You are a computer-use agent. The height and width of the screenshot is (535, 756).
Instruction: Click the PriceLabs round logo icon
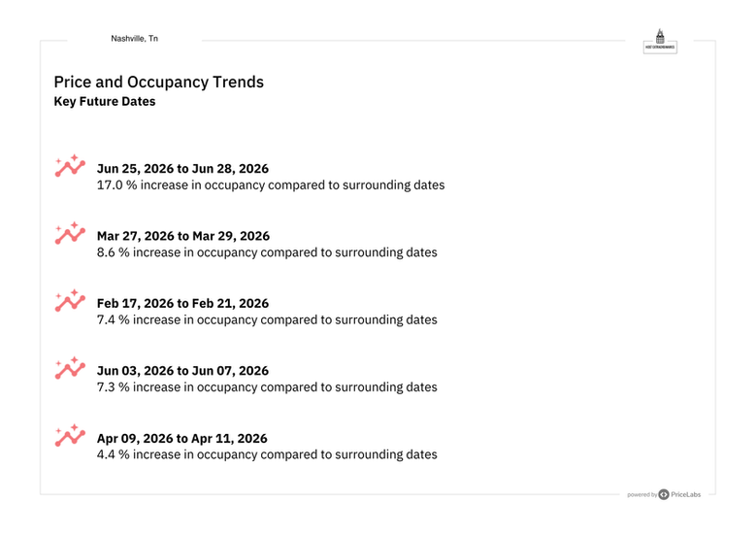tap(664, 494)
